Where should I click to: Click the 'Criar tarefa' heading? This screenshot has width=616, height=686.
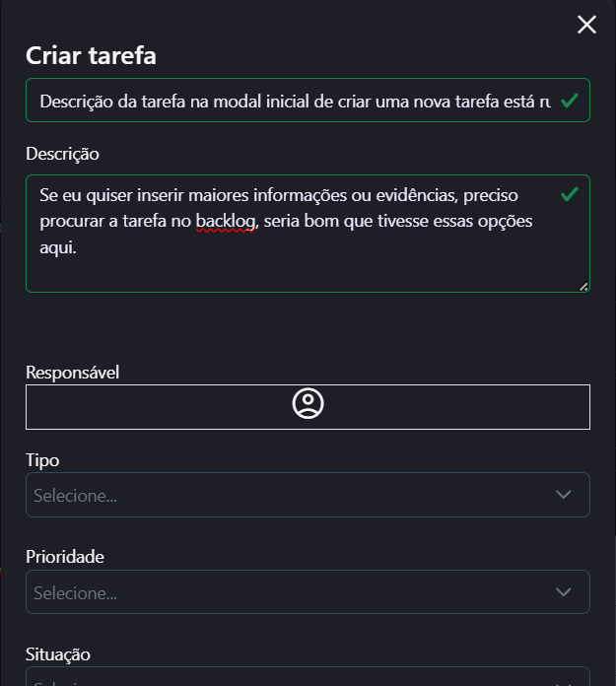[91, 55]
